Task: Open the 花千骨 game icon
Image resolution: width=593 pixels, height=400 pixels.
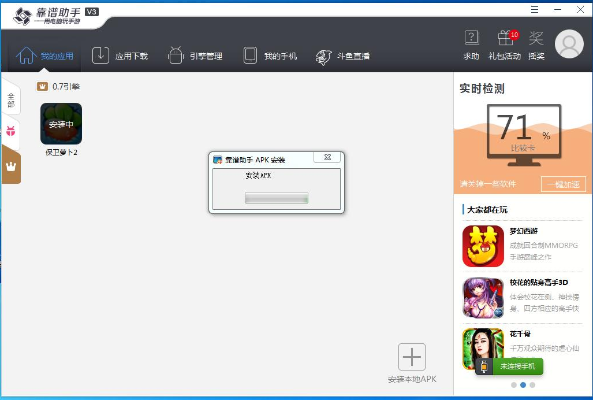Action: [x=483, y=349]
